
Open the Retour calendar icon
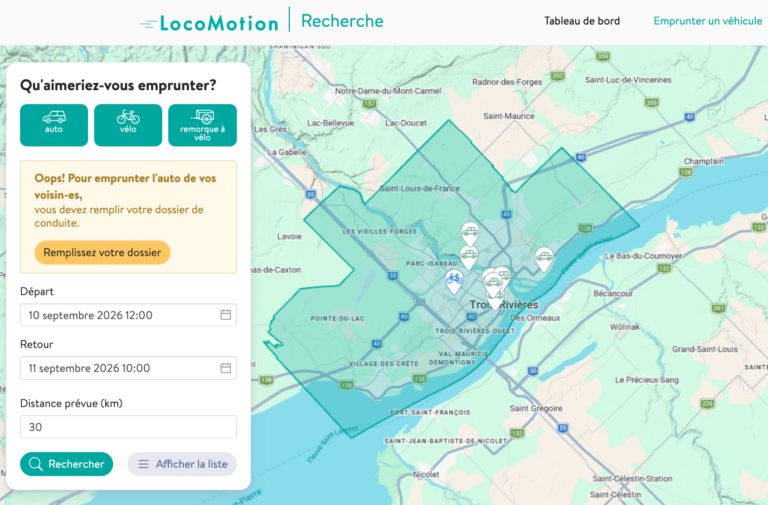(225, 368)
